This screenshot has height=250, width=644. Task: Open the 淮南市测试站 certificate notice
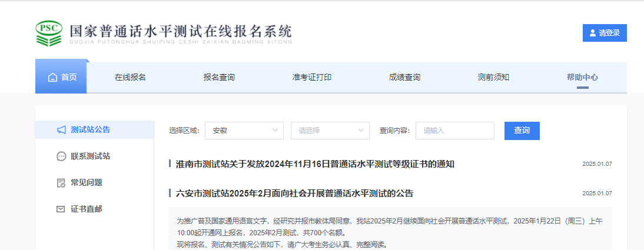(x=315, y=164)
